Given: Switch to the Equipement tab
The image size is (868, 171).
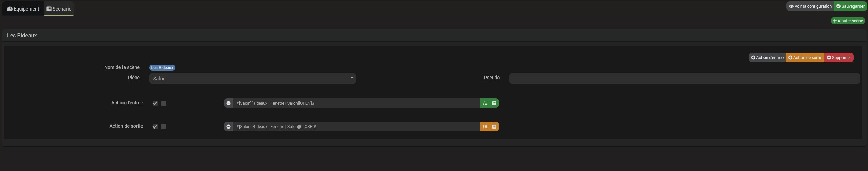Looking at the screenshot, I should [23, 9].
